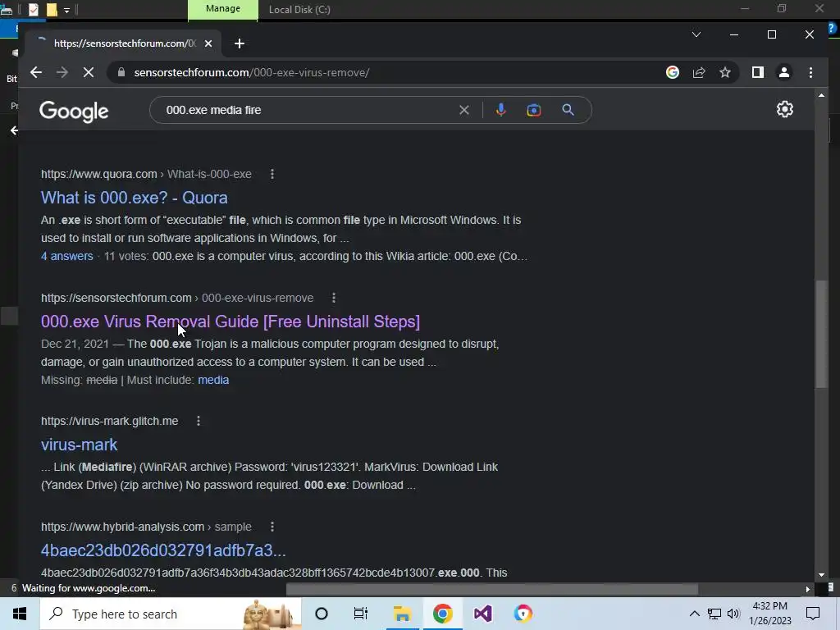Go back using browser back arrow
This screenshot has width=840, height=630.
coord(36,72)
